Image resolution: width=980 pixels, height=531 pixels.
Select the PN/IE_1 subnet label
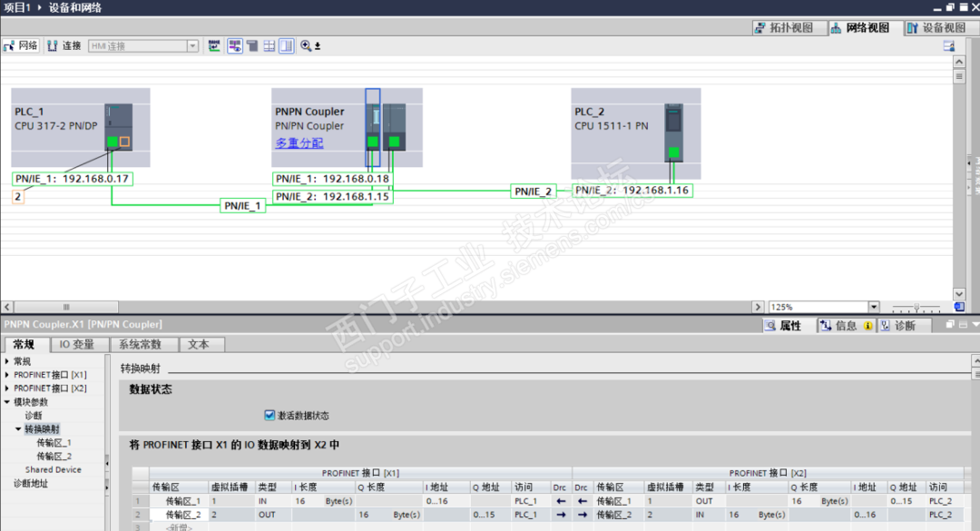pos(242,206)
